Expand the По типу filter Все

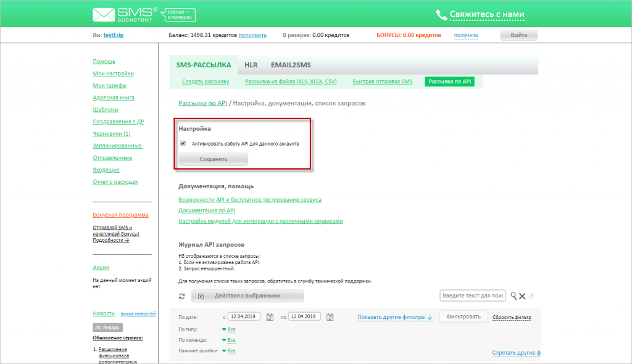(x=228, y=329)
